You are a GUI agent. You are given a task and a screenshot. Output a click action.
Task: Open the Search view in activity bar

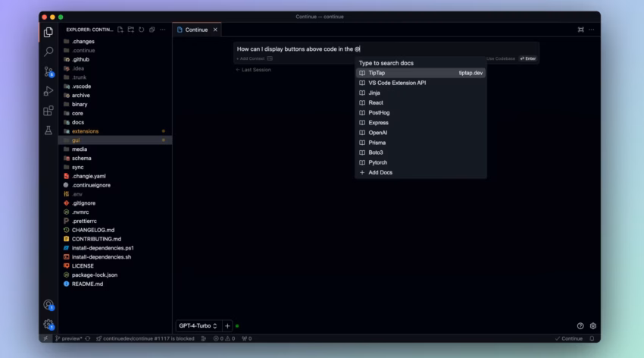[48, 52]
